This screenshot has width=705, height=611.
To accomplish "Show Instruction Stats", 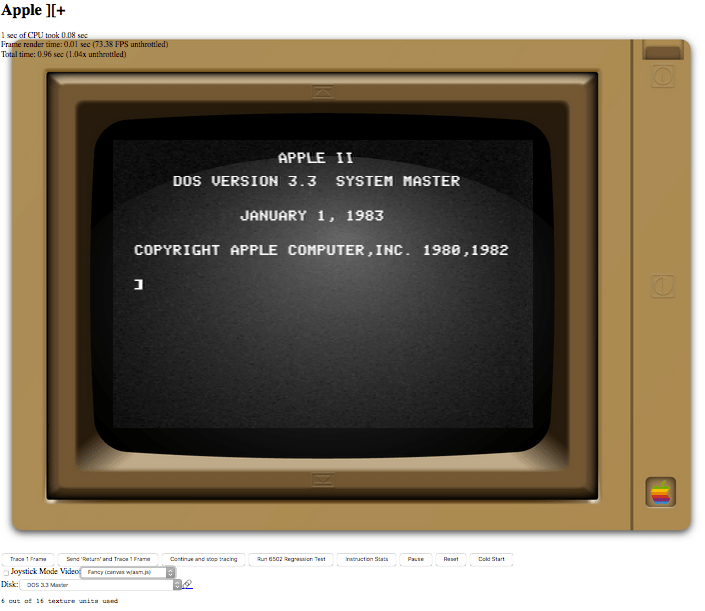I will (367, 559).
